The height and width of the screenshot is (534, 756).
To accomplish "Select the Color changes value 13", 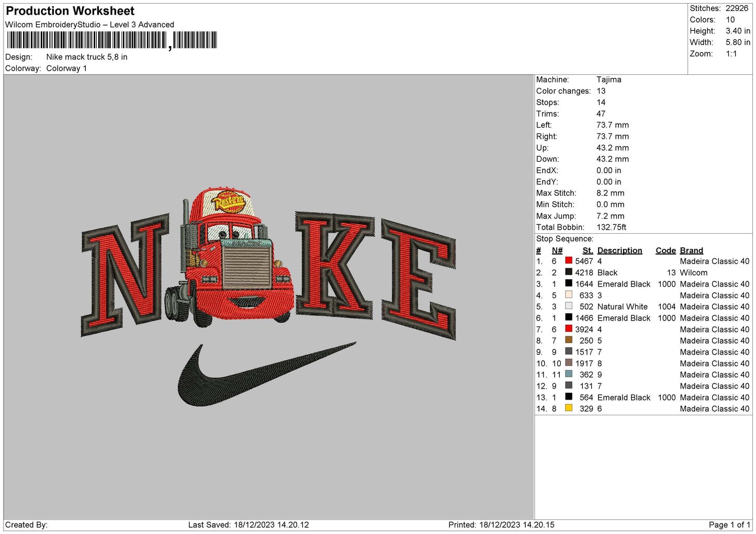I will click(x=601, y=91).
